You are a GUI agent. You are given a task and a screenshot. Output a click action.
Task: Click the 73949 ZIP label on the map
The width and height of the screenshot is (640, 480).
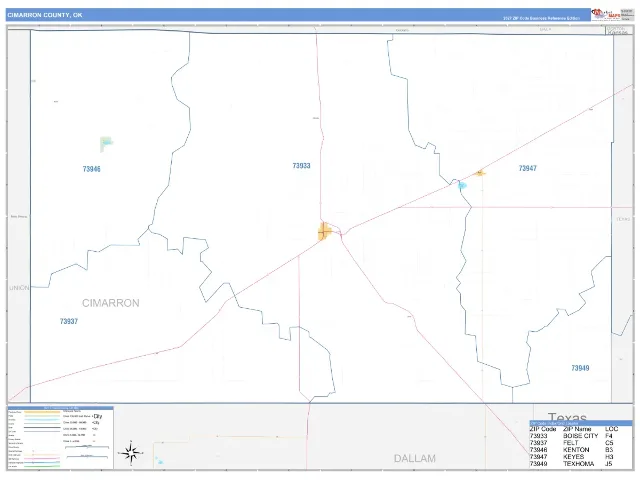[580, 368]
